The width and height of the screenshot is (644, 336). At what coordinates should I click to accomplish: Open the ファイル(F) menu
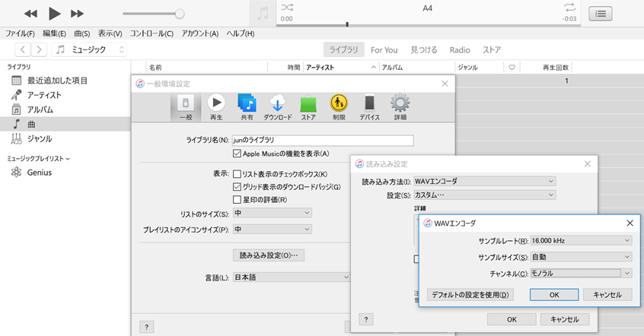(20, 33)
